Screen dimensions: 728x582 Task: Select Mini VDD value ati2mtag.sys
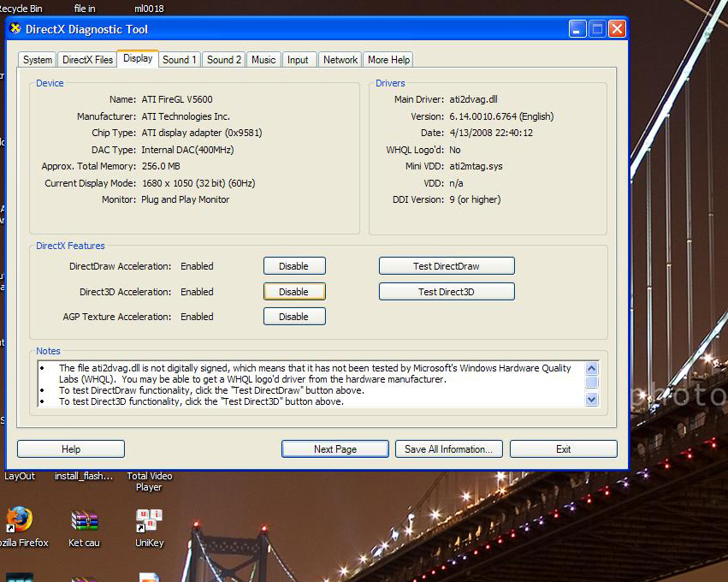click(476, 166)
